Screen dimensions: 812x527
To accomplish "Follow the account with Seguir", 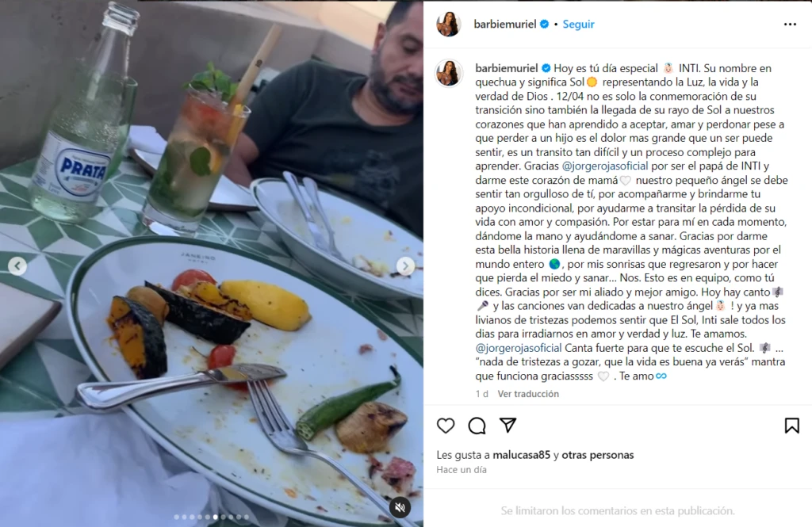I will pyautogui.click(x=578, y=24).
